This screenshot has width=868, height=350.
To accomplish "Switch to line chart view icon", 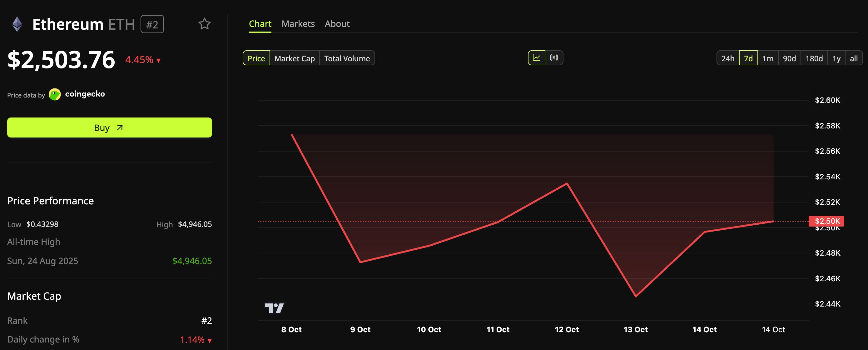I will click(x=536, y=58).
